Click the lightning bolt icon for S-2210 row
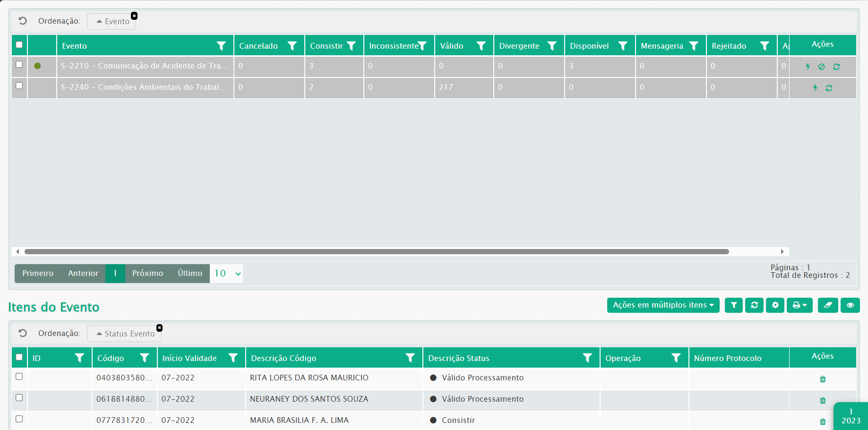This screenshot has width=868, height=430. pos(808,67)
